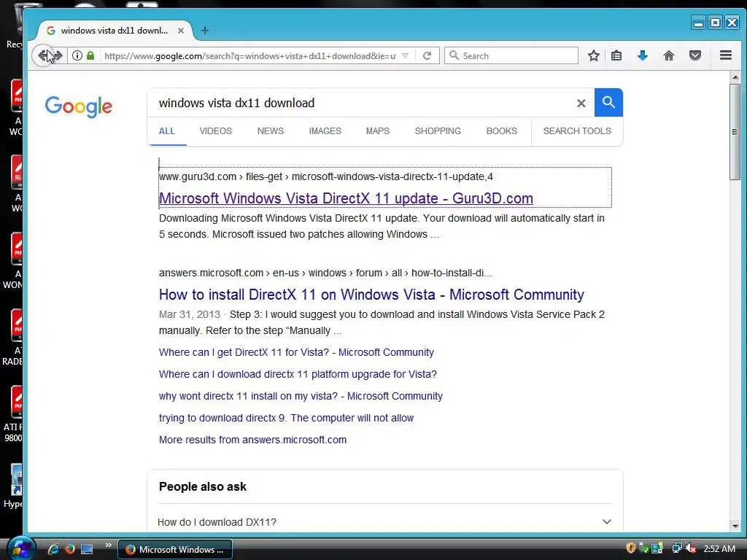Screen dimensions: 747x560
Task: Clear the Google search box with X
Action: [581, 103]
